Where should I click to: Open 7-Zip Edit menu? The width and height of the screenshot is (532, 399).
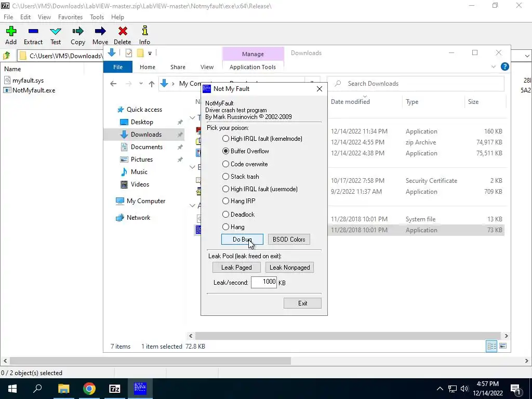(25, 17)
